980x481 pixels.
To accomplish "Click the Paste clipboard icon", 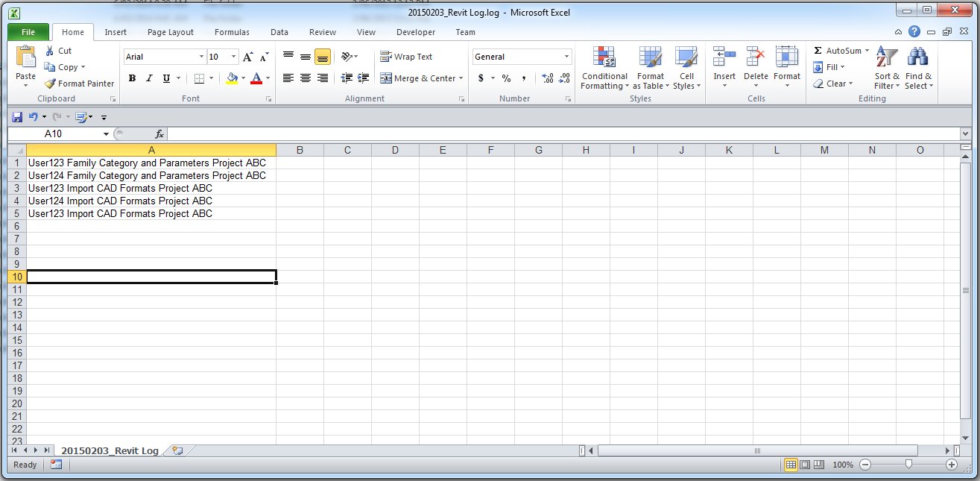I will coord(25,58).
